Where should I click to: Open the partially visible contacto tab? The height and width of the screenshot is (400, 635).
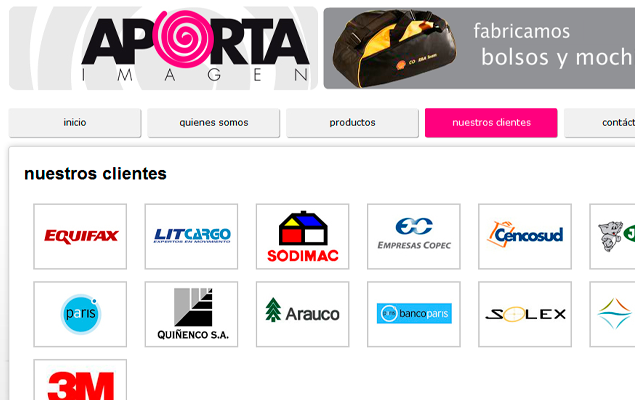point(600,123)
